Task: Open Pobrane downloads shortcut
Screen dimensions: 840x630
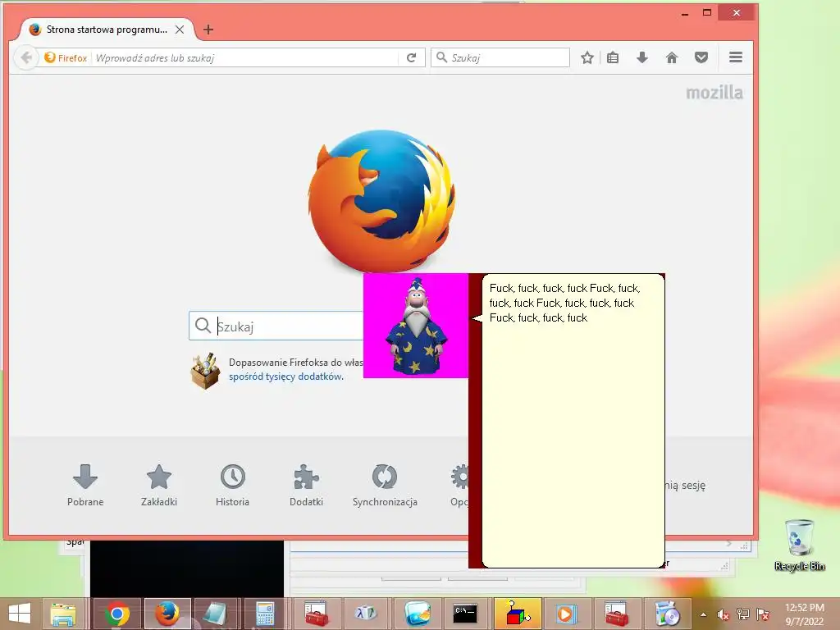Action: tap(85, 485)
